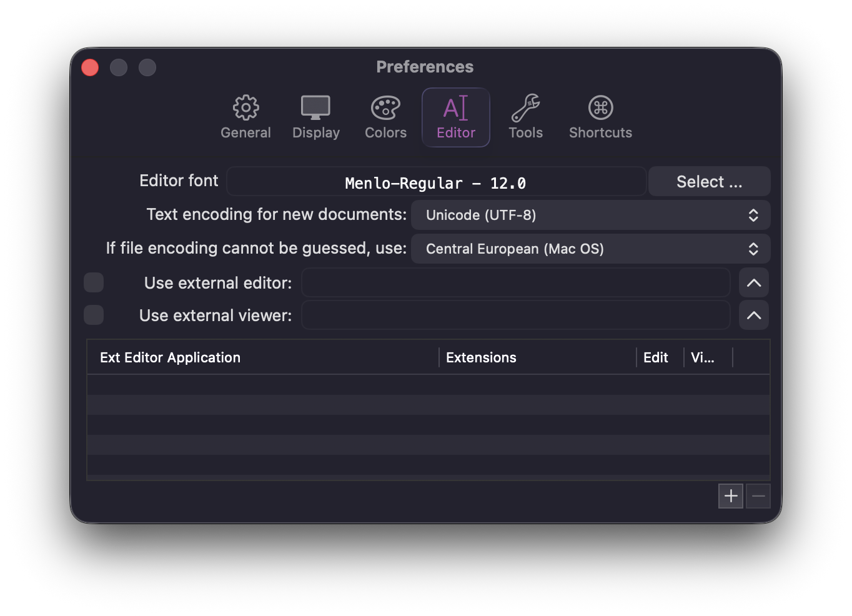The image size is (852, 616).
Task: Click the Select button for editor font
Action: (x=709, y=181)
